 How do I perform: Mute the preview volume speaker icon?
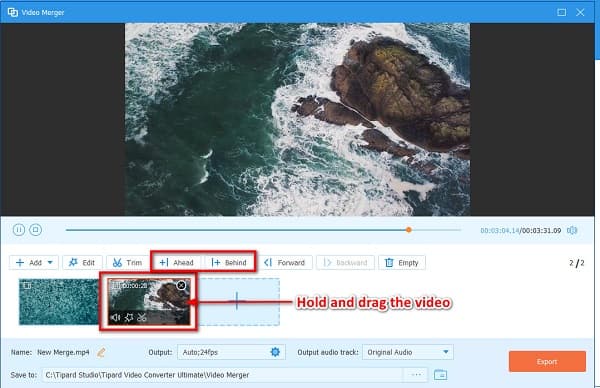click(572, 230)
